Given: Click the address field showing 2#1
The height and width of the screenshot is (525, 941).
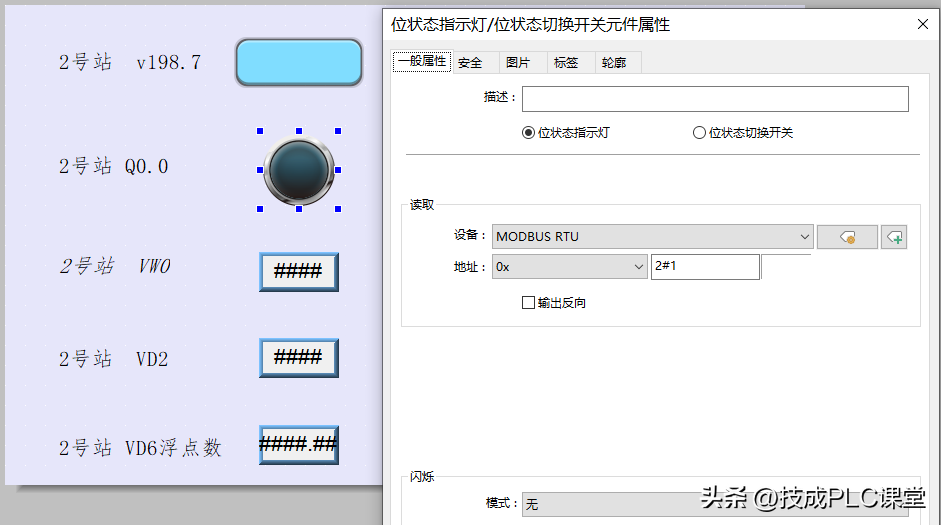Looking at the screenshot, I should click(x=704, y=267).
